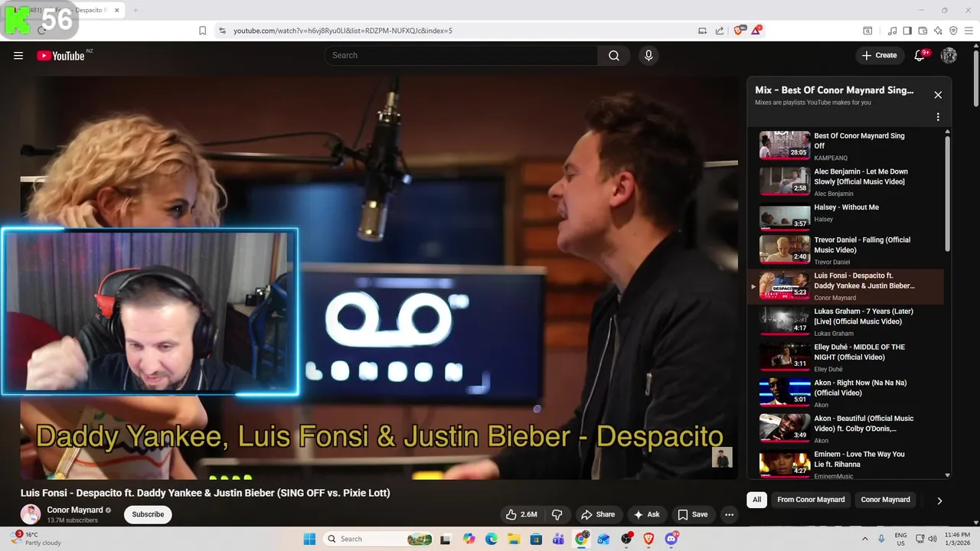The width and height of the screenshot is (980, 551).
Task: Close the Mix playlist panel
Action: tap(938, 95)
